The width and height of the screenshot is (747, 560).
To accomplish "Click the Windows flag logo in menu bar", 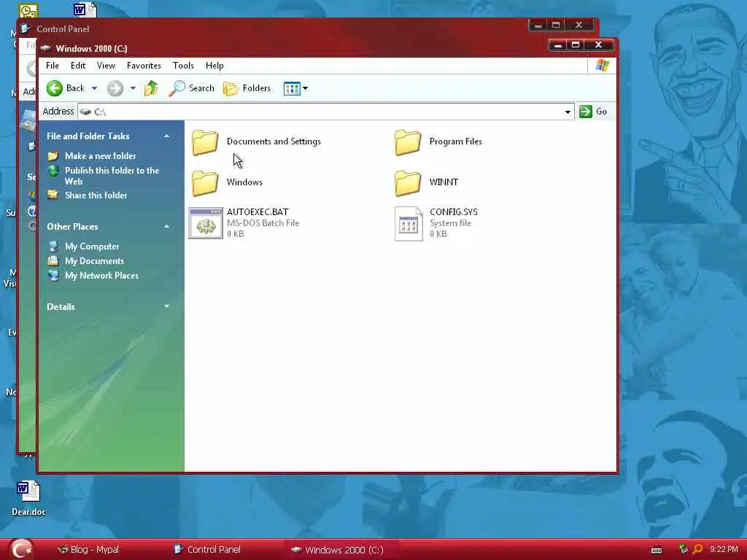I will (602, 65).
